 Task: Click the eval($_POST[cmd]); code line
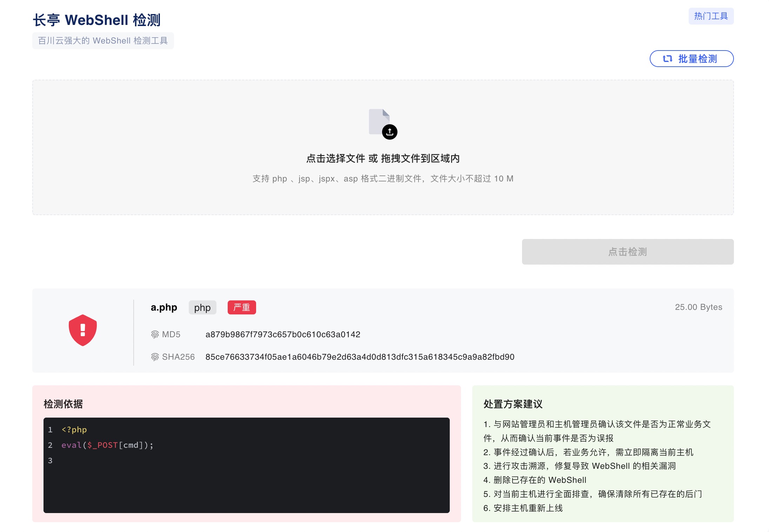coord(107,445)
